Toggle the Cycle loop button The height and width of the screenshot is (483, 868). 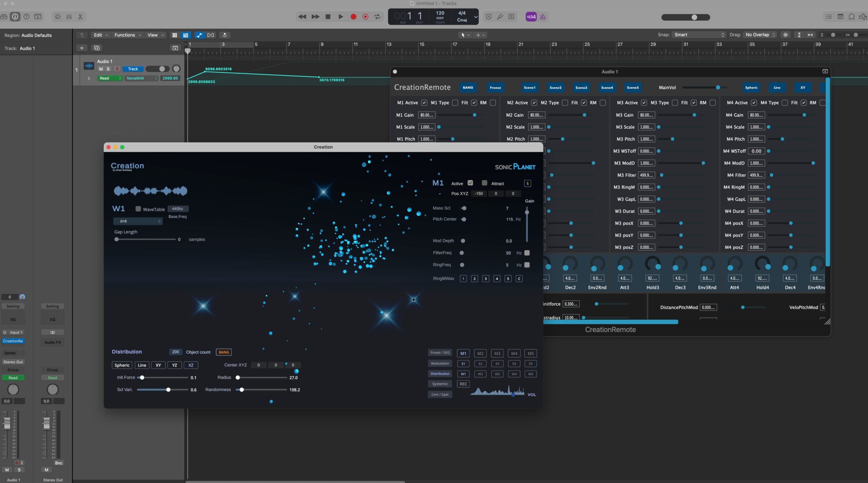tap(377, 17)
